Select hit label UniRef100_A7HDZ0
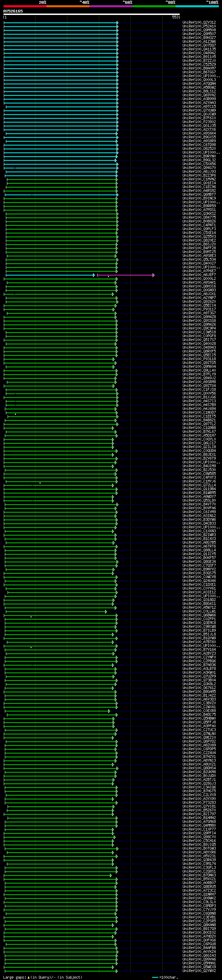Image resolution: width=222 pixels, height=980 pixels. 199,936
